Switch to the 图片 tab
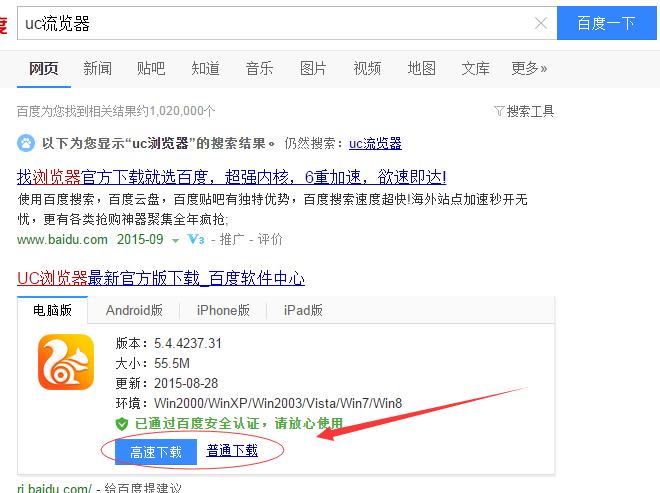This screenshot has height=493, width=660. tap(313, 68)
